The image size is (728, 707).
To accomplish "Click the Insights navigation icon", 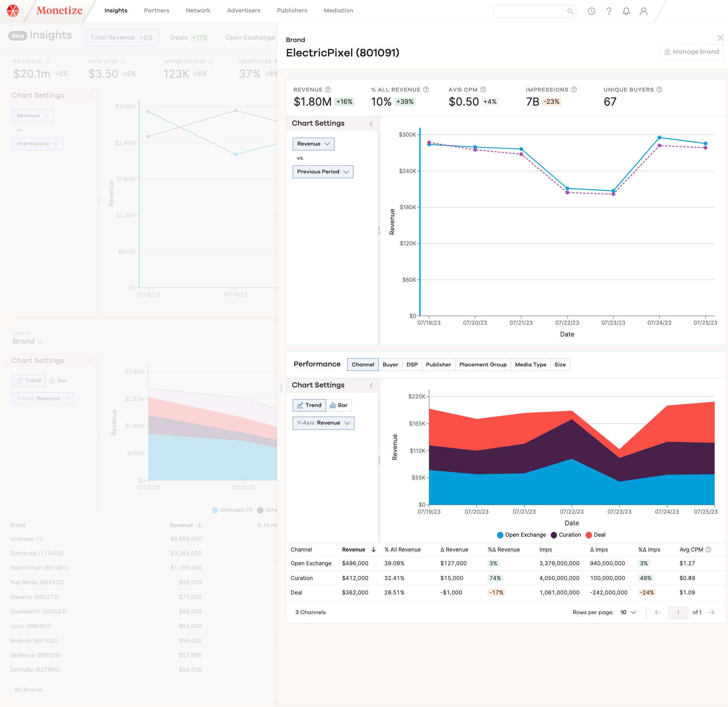I will 116,10.
